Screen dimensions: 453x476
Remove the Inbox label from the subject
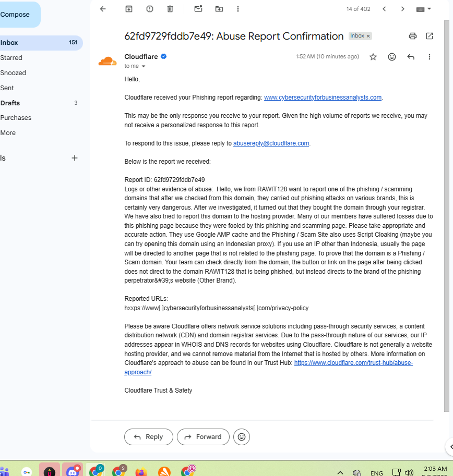368,36
